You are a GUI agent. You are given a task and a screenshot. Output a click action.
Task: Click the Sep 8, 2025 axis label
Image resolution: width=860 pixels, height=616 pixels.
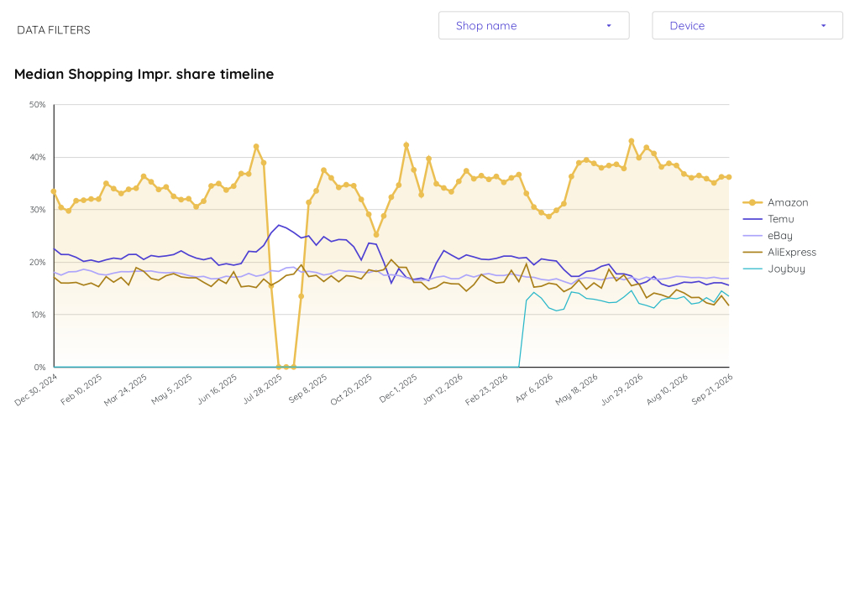coord(307,389)
